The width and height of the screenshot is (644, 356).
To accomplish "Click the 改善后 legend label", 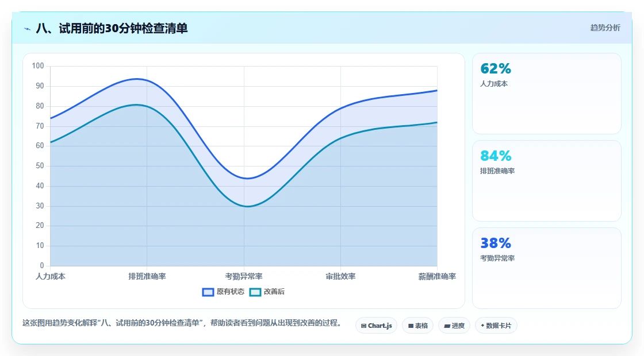I will tap(274, 292).
